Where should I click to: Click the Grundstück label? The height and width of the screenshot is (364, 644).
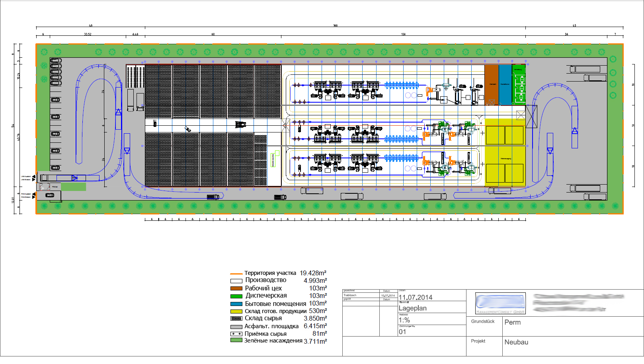coord(483,321)
